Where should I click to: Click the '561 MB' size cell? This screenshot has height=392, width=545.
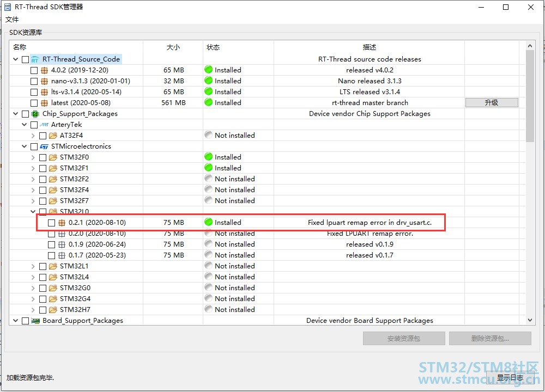[173, 103]
